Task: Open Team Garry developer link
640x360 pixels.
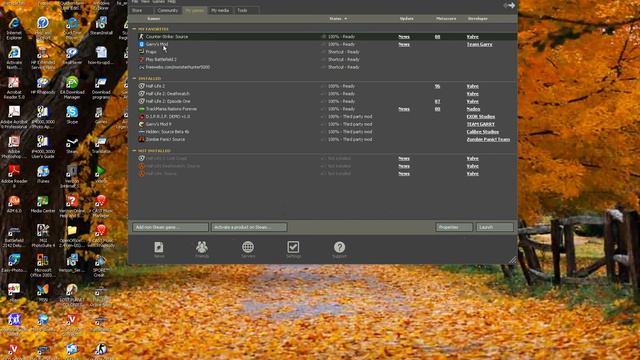Action: pyautogui.click(x=480, y=44)
